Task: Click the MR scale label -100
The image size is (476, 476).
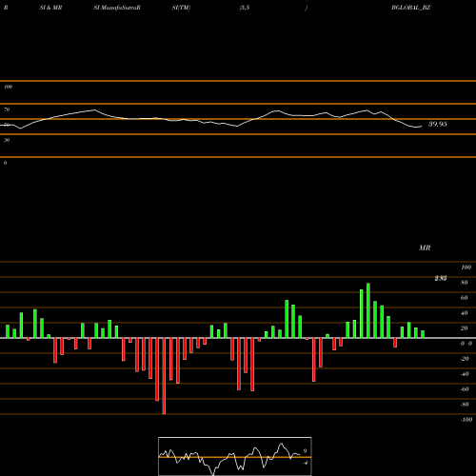Action: (466, 420)
